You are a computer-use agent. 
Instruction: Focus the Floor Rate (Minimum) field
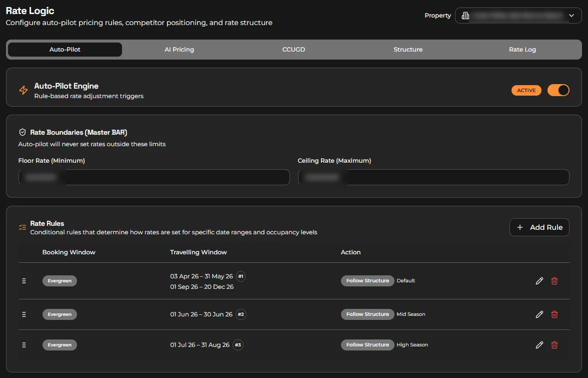(x=154, y=177)
